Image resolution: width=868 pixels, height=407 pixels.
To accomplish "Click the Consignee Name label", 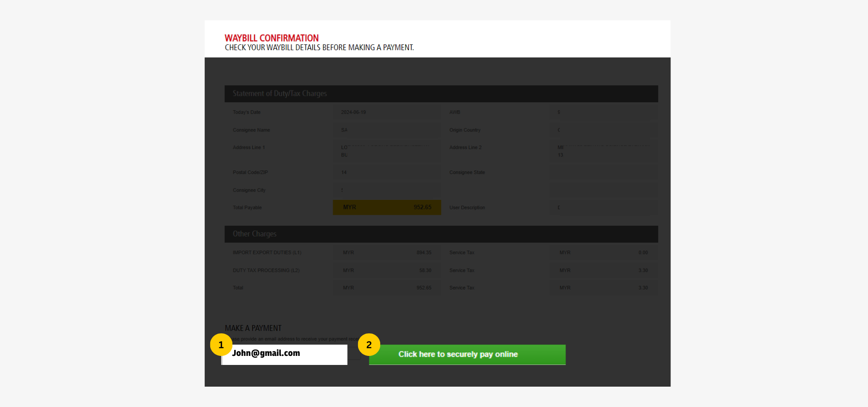I will tap(251, 130).
